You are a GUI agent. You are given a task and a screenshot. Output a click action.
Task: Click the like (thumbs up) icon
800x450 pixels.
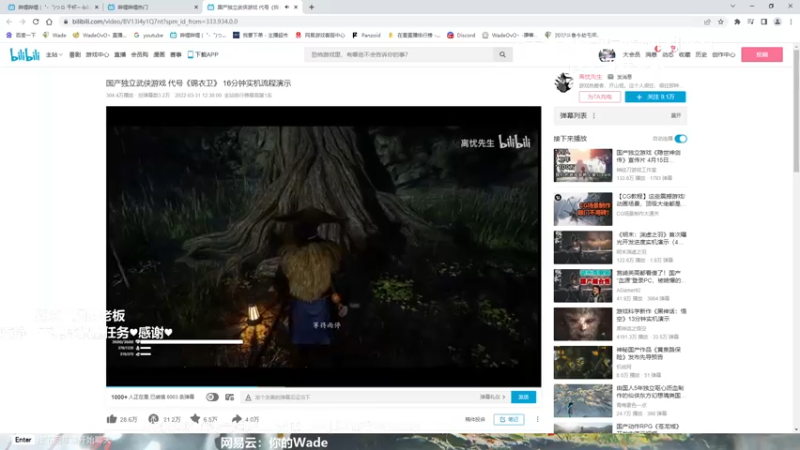(112, 419)
